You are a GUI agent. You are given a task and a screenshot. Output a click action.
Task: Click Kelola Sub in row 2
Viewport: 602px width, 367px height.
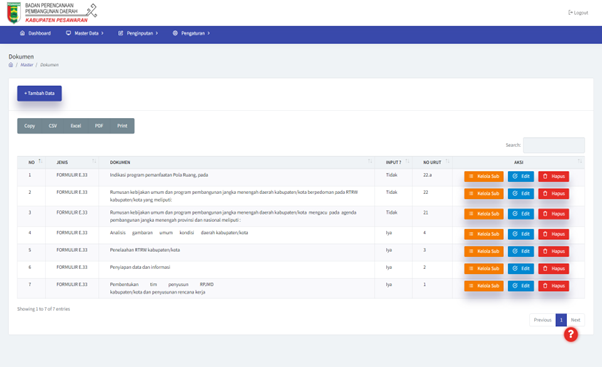(484, 194)
